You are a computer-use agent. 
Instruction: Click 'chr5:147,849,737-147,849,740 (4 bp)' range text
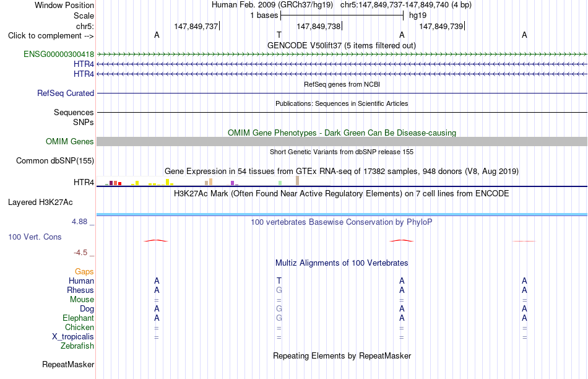tap(406, 5)
